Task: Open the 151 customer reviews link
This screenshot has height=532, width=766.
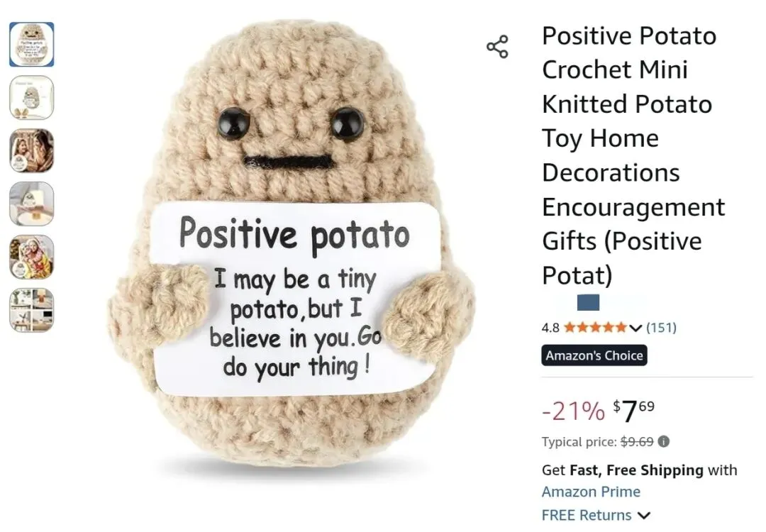Action: [x=662, y=327]
